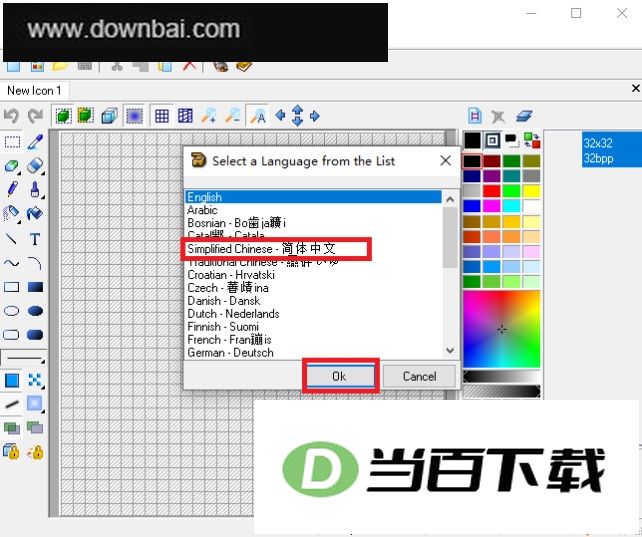Viewport: 642px width, 537px height.
Task: Select the filled ellipse tool
Action: click(x=35, y=311)
